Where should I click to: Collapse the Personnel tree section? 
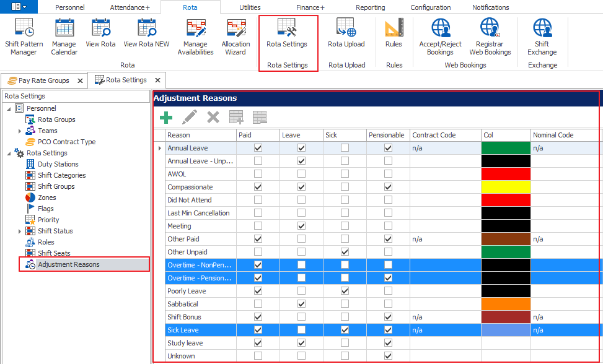coord(9,109)
